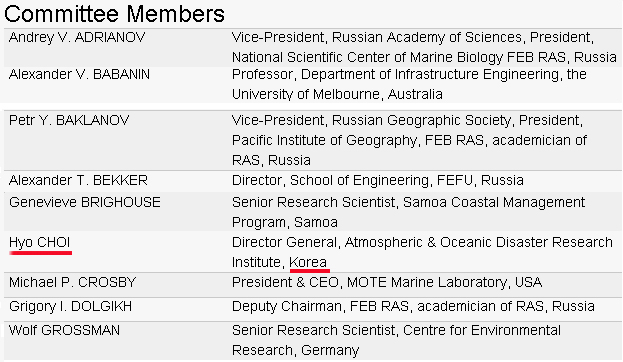The width and height of the screenshot is (623, 362).
Task: Click the underlined word Korea
Action: (x=308, y=262)
